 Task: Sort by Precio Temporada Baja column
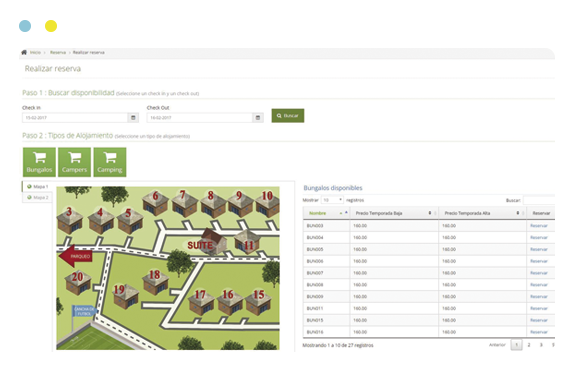point(394,213)
